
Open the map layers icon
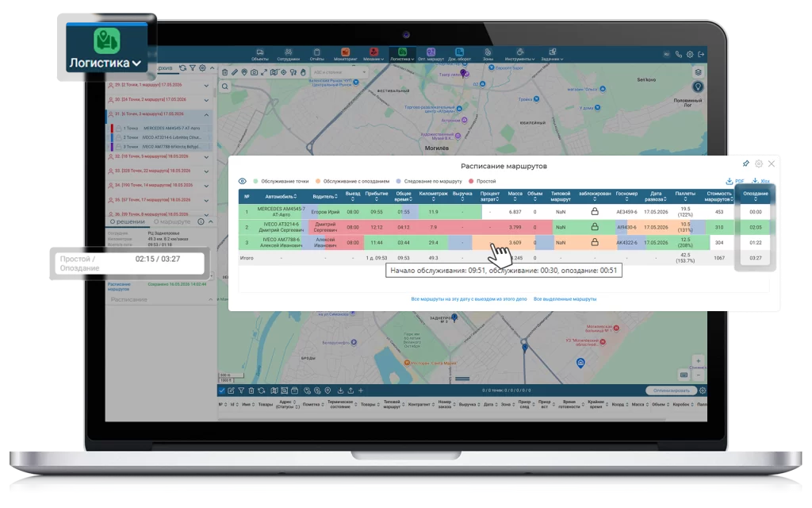698,72
